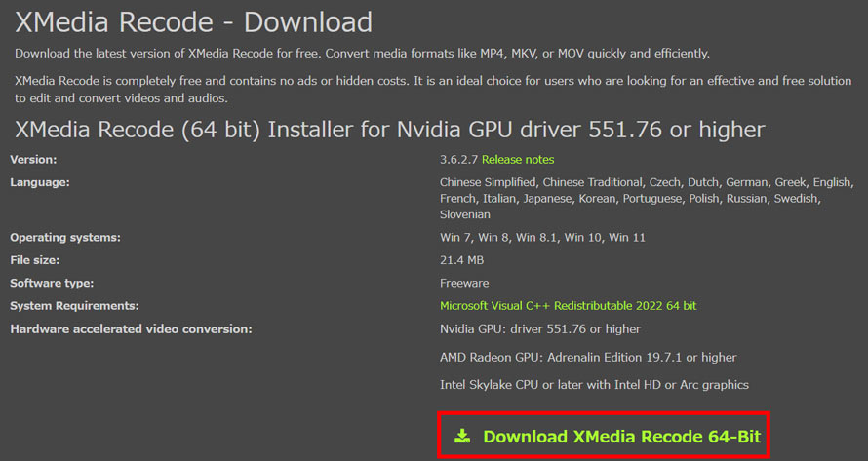The height and width of the screenshot is (461, 868).
Task: Click the Nvidia GPU: driver 551.76 text
Action: coord(540,329)
